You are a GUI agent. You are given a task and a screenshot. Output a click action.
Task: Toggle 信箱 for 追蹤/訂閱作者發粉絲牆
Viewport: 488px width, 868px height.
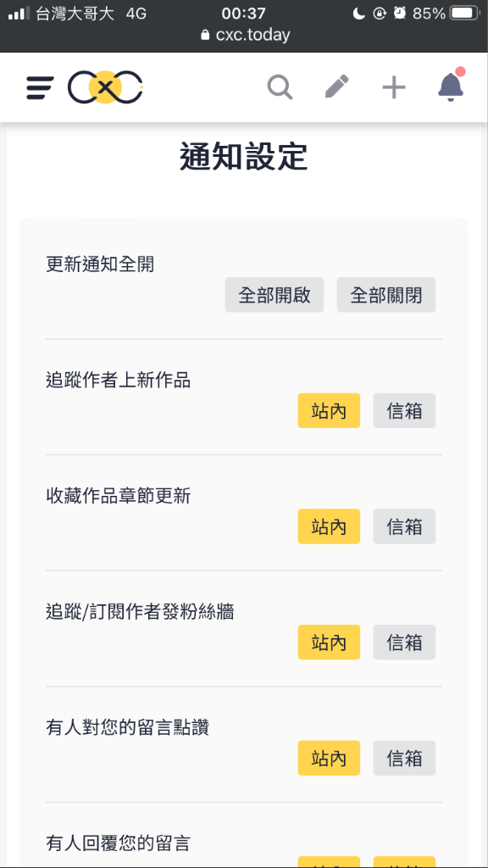click(x=404, y=643)
